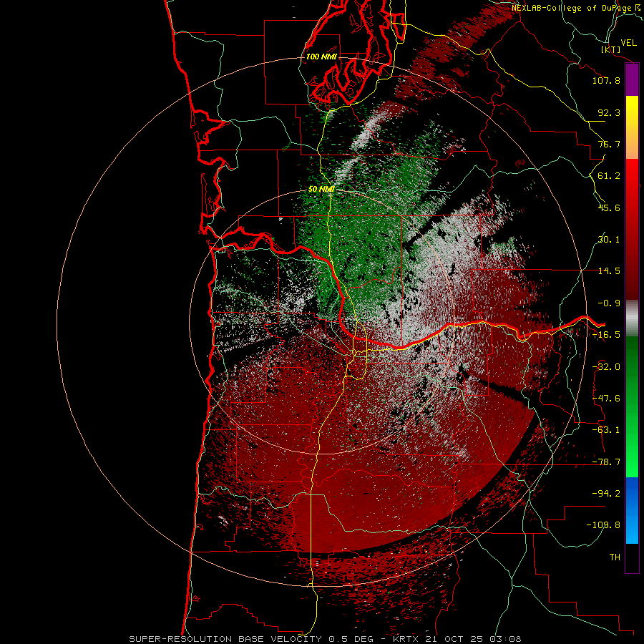Click the -109.8 scale label

pyautogui.click(x=603, y=525)
